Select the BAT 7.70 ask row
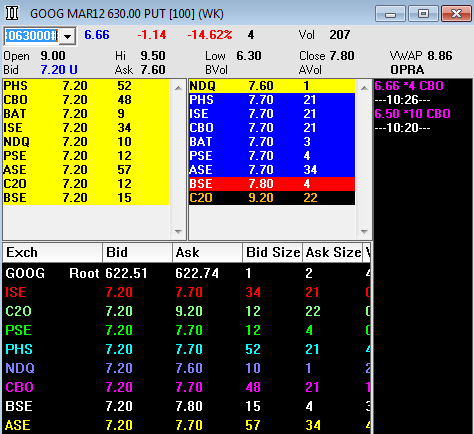This screenshot has width=474, height=434. tap(272, 142)
